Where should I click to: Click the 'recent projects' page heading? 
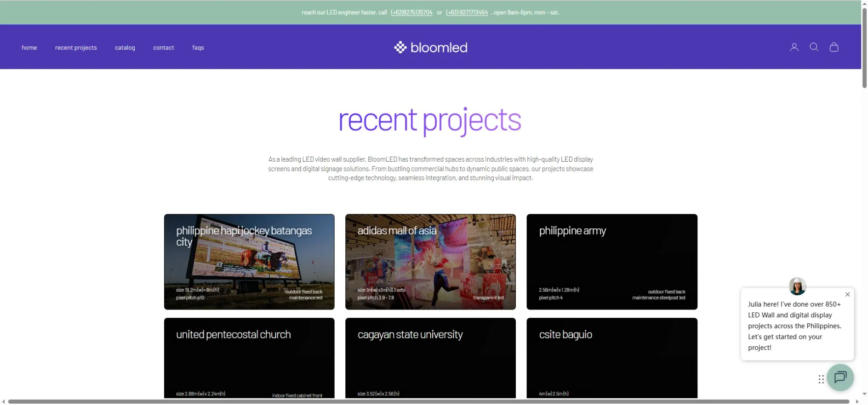pyautogui.click(x=430, y=121)
